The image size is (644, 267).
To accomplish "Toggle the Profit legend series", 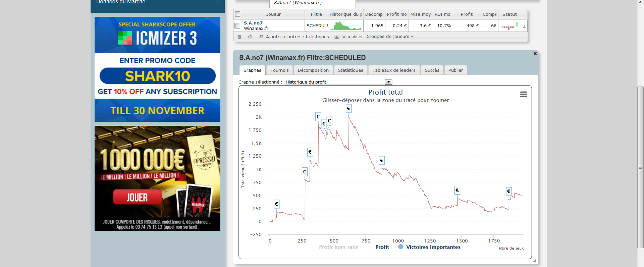I will tap(378, 247).
